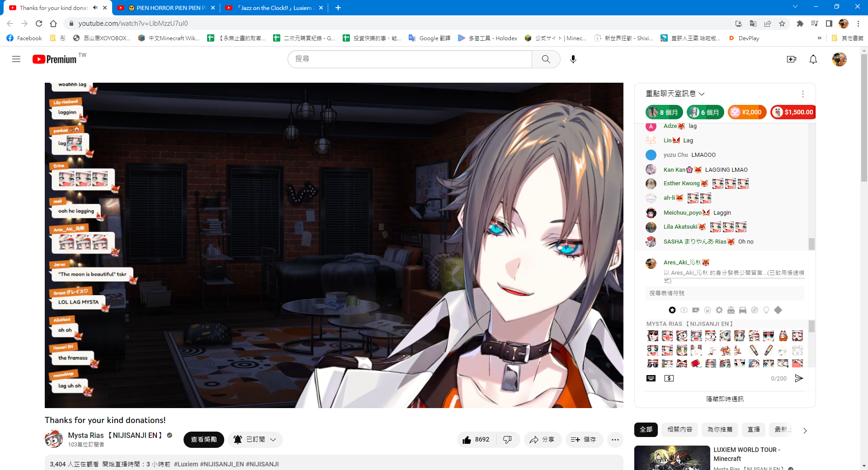Switch to Jazz on the Clock Luxiem tab
This screenshot has height=470, width=868.
[274, 8]
